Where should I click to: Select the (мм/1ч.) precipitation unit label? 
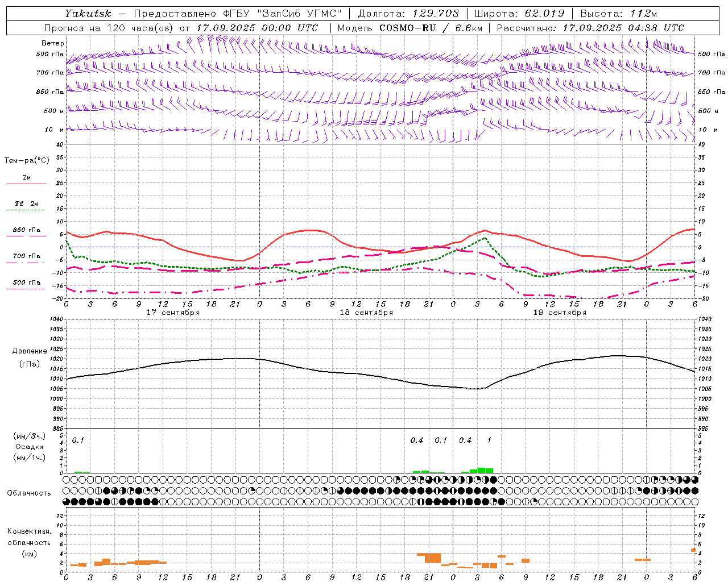pyautogui.click(x=30, y=458)
